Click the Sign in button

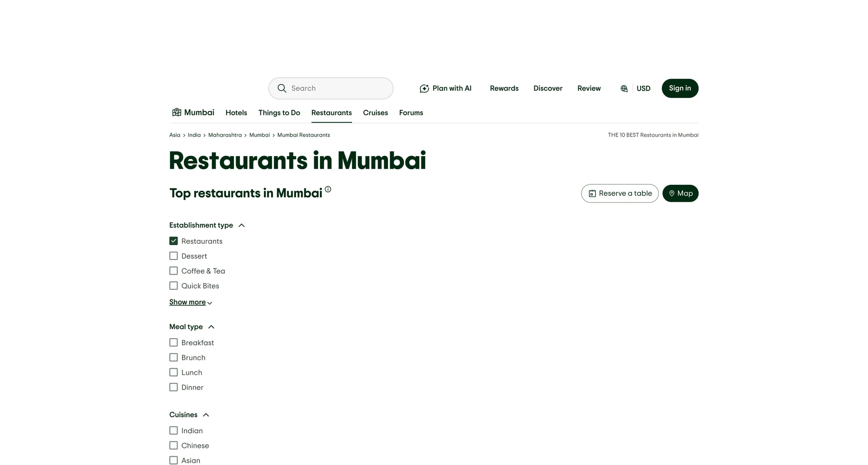[x=680, y=88]
